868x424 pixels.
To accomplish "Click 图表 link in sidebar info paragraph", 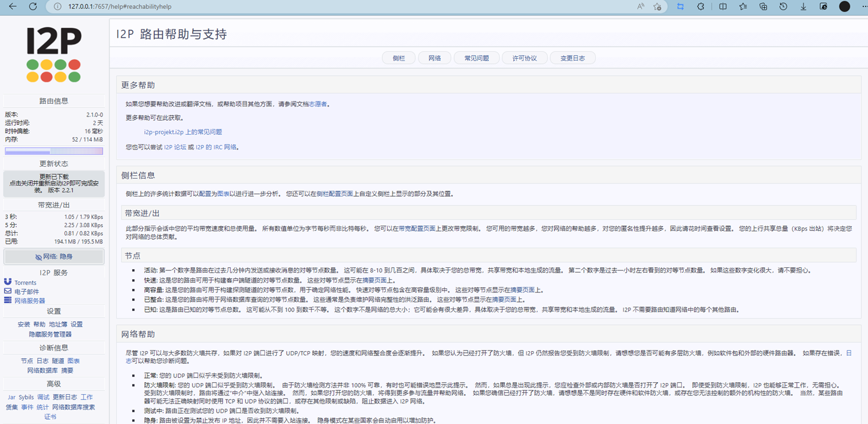I will (223, 194).
